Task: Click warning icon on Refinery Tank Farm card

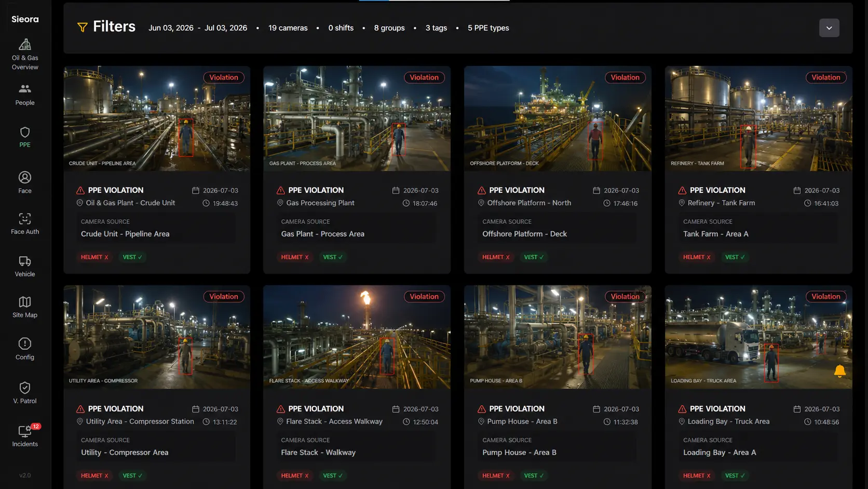Action: click(682, 190)
